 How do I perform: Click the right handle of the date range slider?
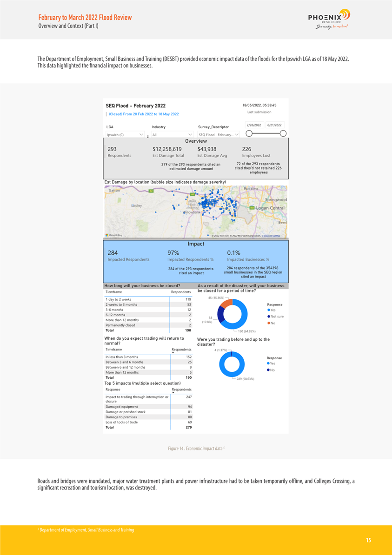(283, 134)
